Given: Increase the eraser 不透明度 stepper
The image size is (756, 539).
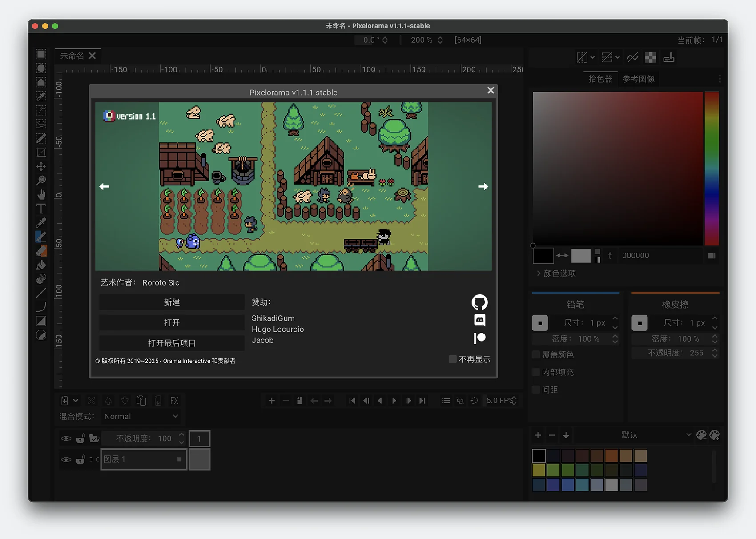Looking at the screenshot, I should click(x=715, y=350).
